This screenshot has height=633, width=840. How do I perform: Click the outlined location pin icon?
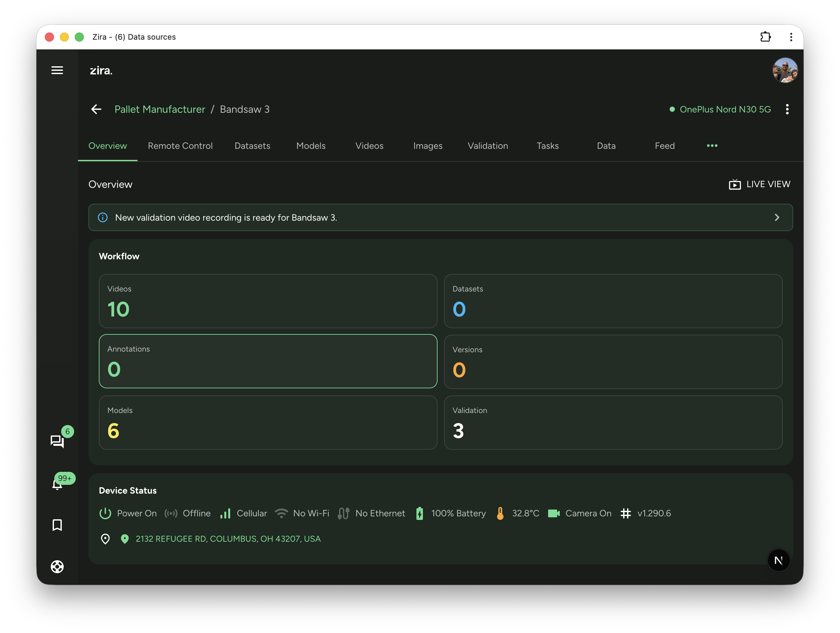[x=105, y=539]
